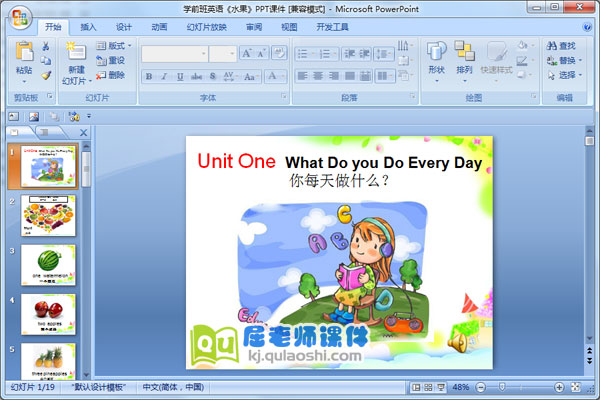Viewport: 600px width, 400px height.
Task: Toggle Strikethrough formatting
Action: point(196,77)
